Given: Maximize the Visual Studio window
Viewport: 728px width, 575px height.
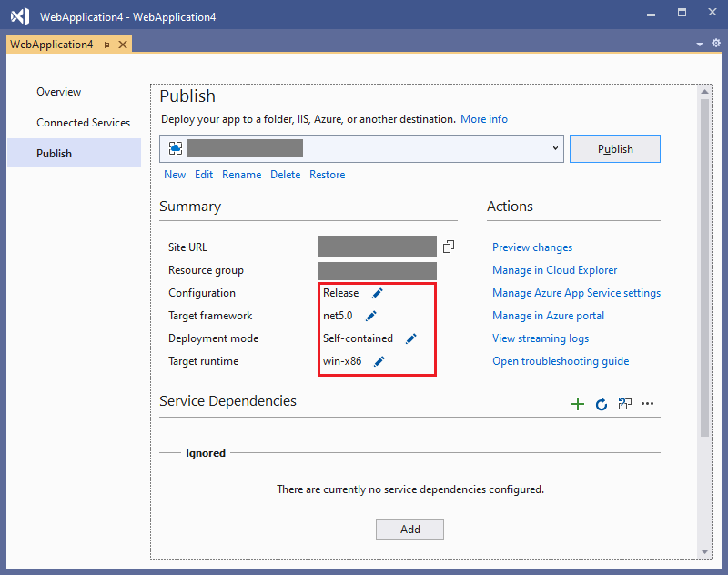Looking at the screenshot, I should click(x=682, y=13).
